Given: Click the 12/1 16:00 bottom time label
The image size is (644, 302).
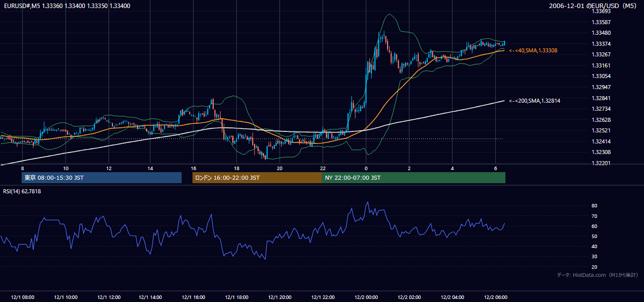Looking at the screenshot, I should [x=194, y=297].
